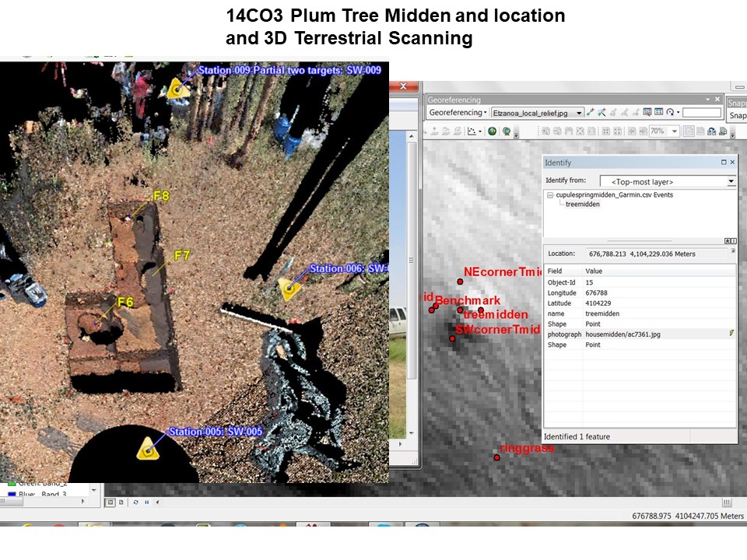Click the Rotate tool in Georeferencing toolbar

(670, 113)
